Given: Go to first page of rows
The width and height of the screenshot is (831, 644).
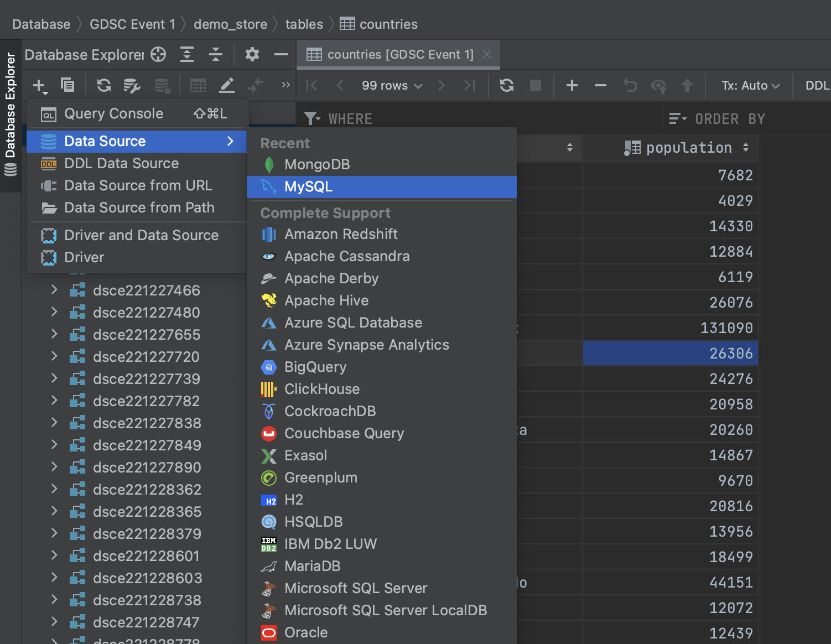Looking at the screenshot, I should point(312,85).
